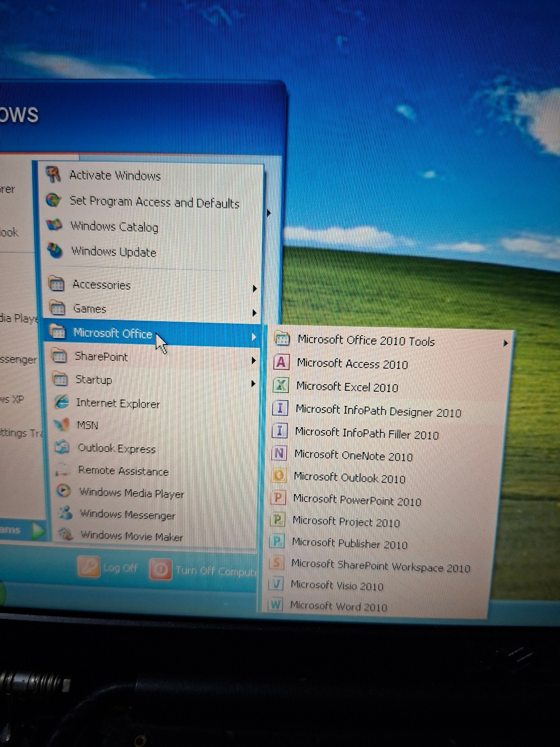The height and width of the screenshot is (747, 560).
Task: Click Windows Update text label
Action: coord(114,251)
